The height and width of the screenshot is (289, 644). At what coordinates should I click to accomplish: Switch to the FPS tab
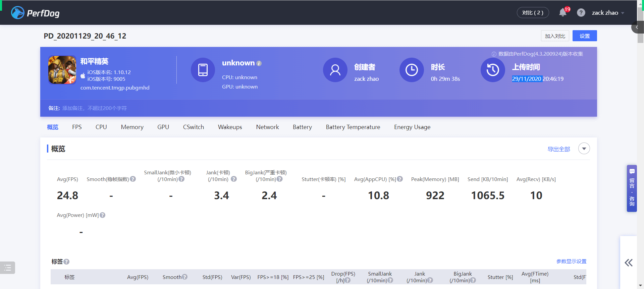coord(77,127)
